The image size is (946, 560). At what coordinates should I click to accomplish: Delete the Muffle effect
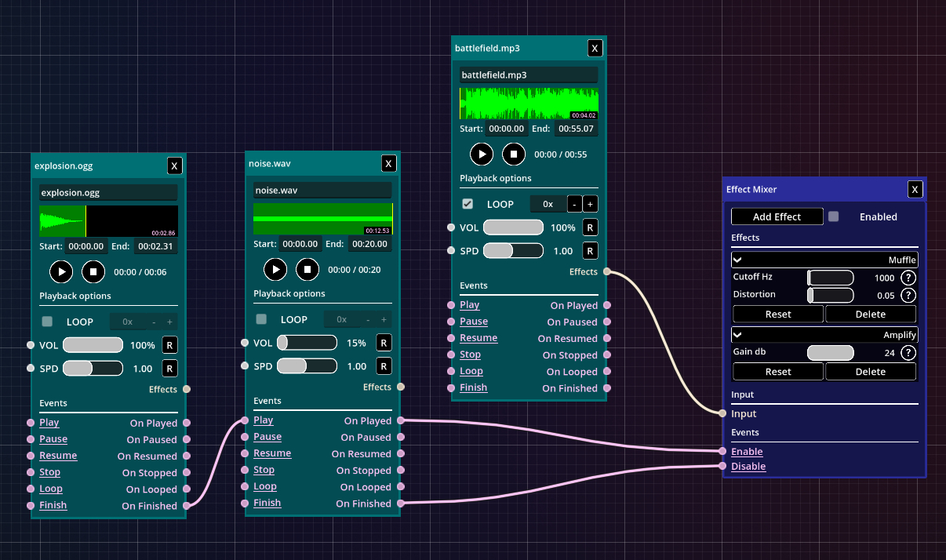(870, 314)
